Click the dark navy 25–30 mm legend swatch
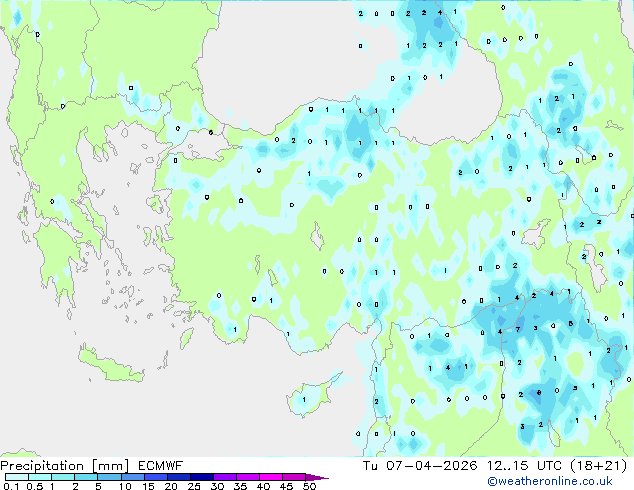634x490 pixels. coord(202,477)
